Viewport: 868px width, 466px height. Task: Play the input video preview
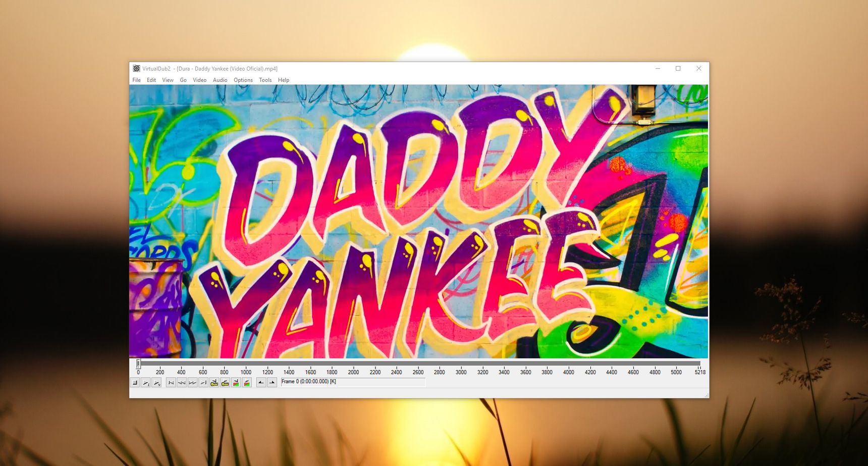[146, 383]
